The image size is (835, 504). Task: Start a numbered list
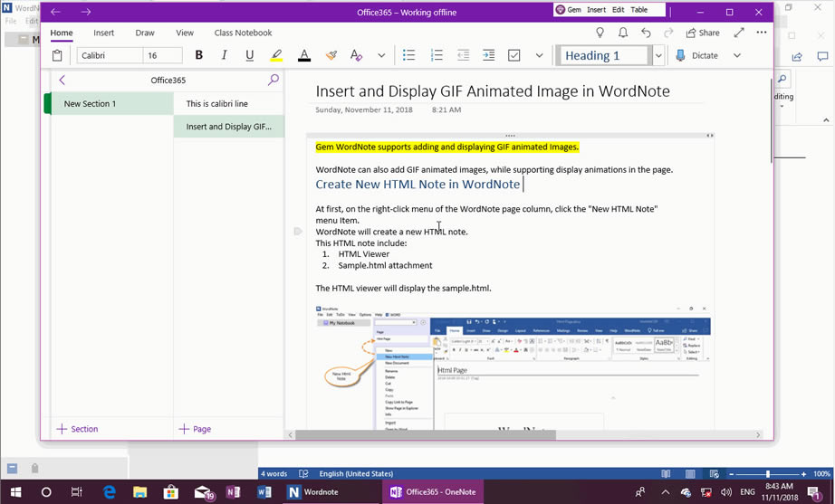click(436, 55)
